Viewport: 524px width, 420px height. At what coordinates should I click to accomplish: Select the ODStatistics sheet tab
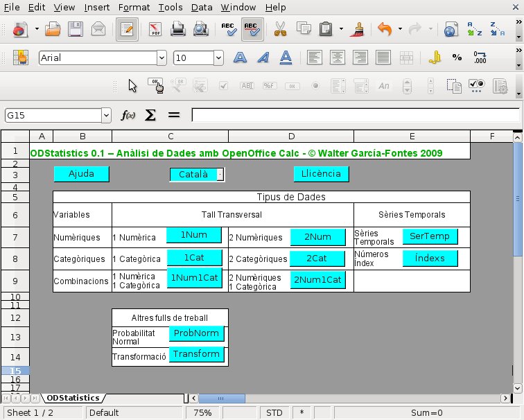pyautogui.click(x=73, y=398)
